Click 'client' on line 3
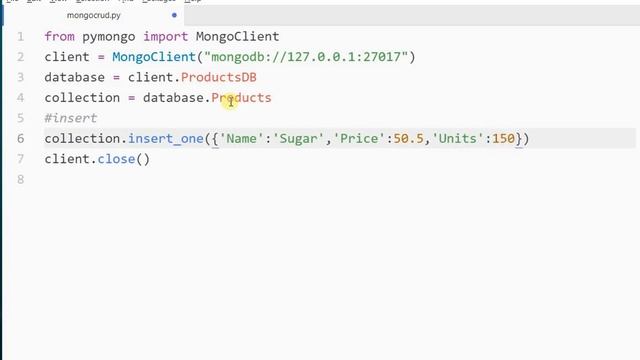Image resolution: width=640 pixels, height=360 pixels. tap(150, 78)
